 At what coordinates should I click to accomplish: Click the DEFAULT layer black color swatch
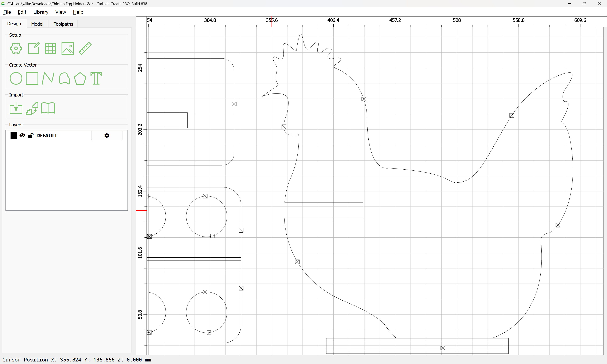[14, 135]
